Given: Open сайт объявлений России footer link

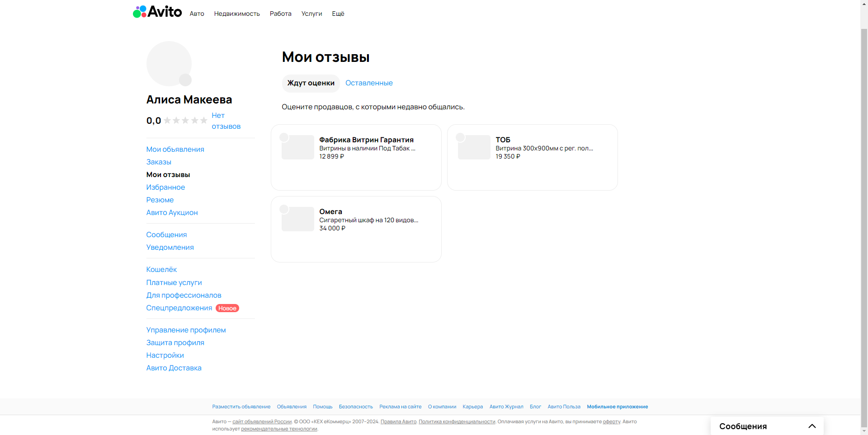Looking at the screenshot, I should 262,422.
